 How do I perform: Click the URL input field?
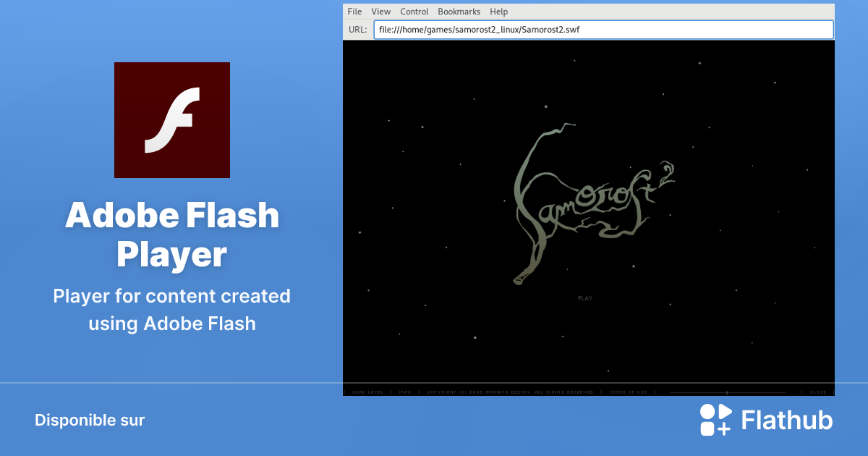tap(603, 29)
